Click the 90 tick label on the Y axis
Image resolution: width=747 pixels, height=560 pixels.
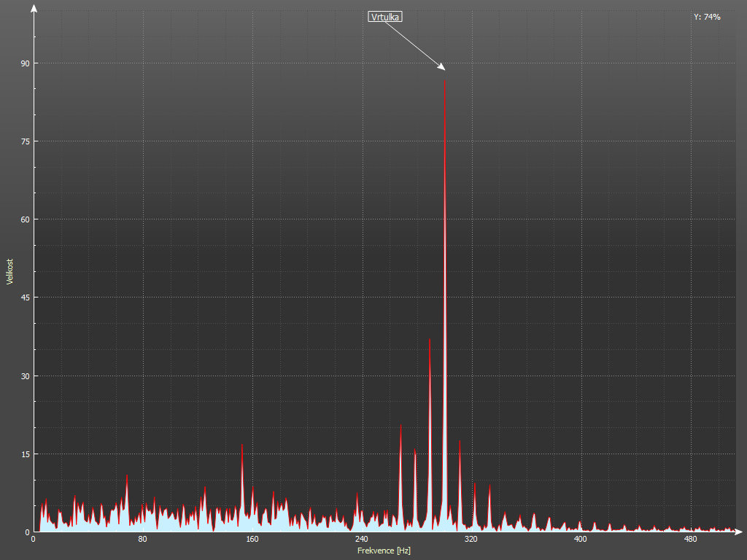click(25, 63)
